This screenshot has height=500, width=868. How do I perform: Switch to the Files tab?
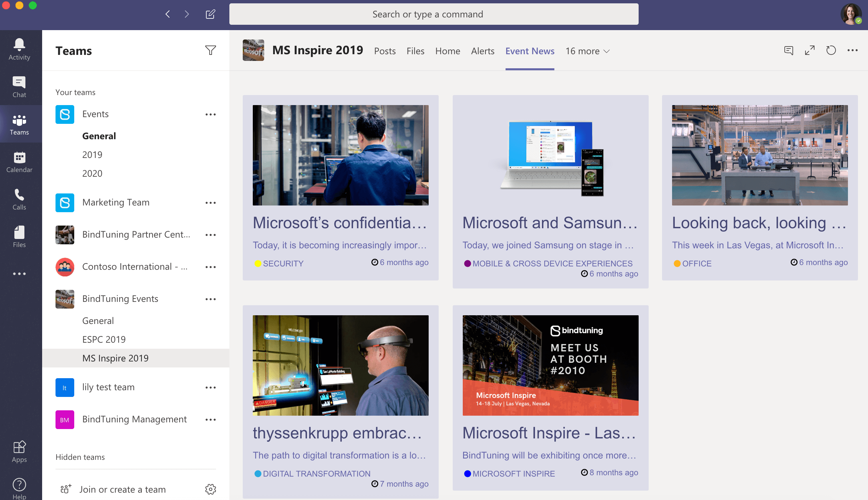415,51
